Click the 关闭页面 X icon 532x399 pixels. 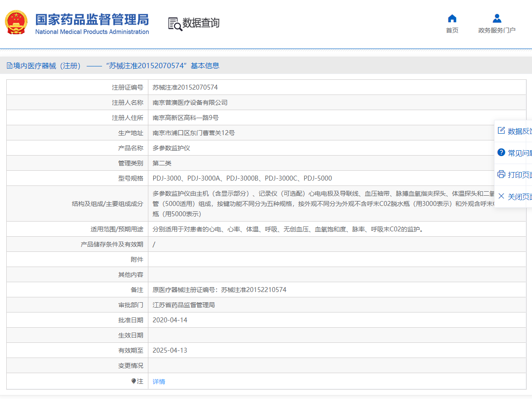point(501,196)
